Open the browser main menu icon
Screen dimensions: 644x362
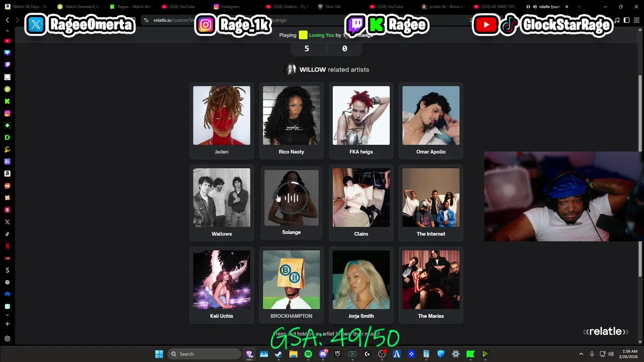click(636, 20)
